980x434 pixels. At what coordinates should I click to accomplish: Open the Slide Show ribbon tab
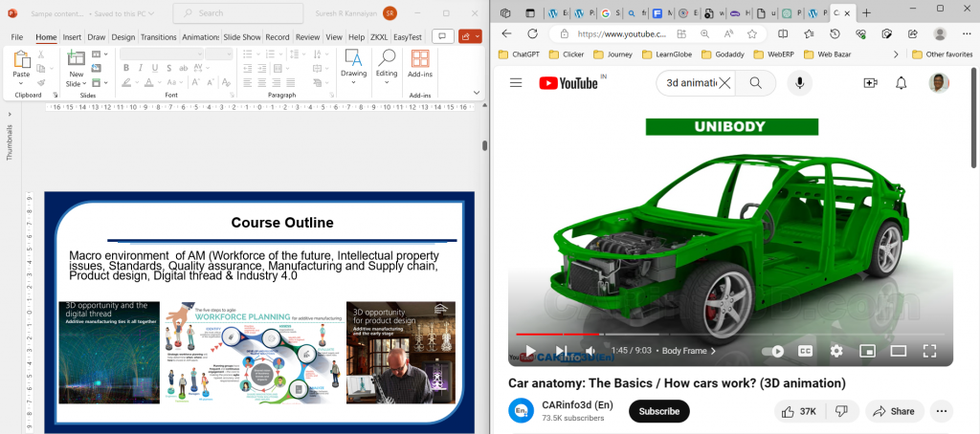[x=242, y=37]
